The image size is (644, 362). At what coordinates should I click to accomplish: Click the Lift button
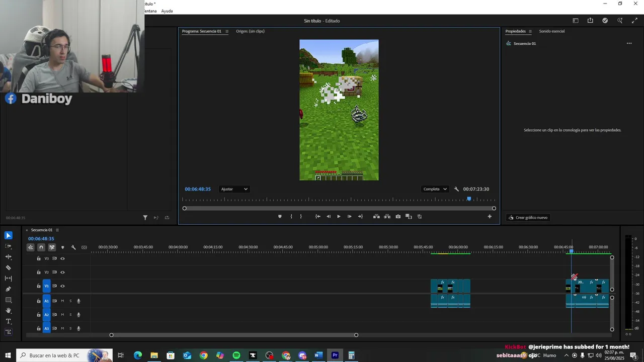(376, 217)
